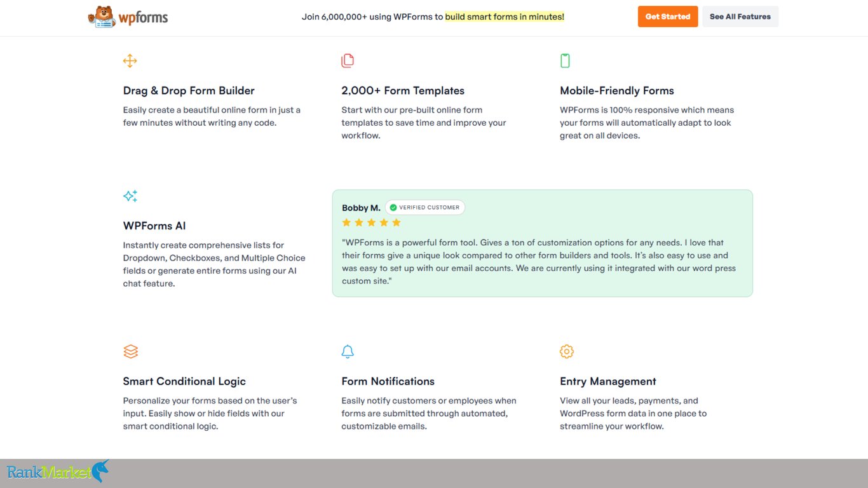The width and height of the screenshot is (868, 488).
Task: Select the Drag & Drop Form Builder heading
Action: click(189, 91)
